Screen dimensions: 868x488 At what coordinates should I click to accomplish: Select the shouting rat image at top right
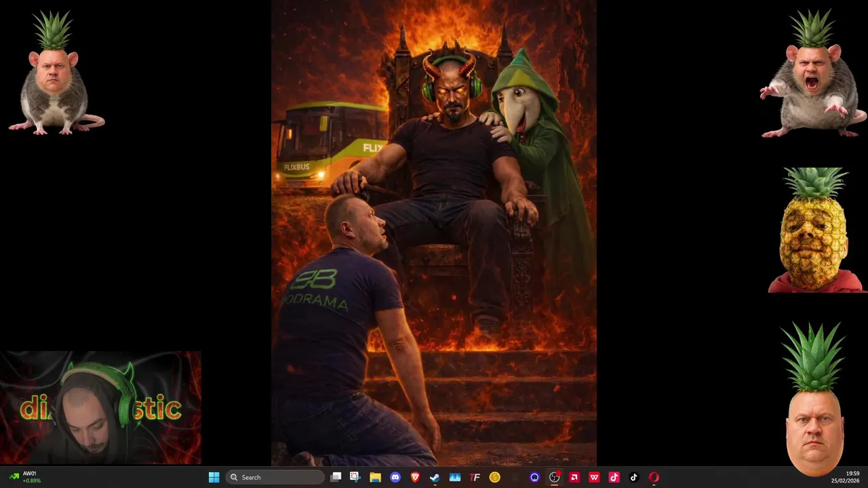814,73
